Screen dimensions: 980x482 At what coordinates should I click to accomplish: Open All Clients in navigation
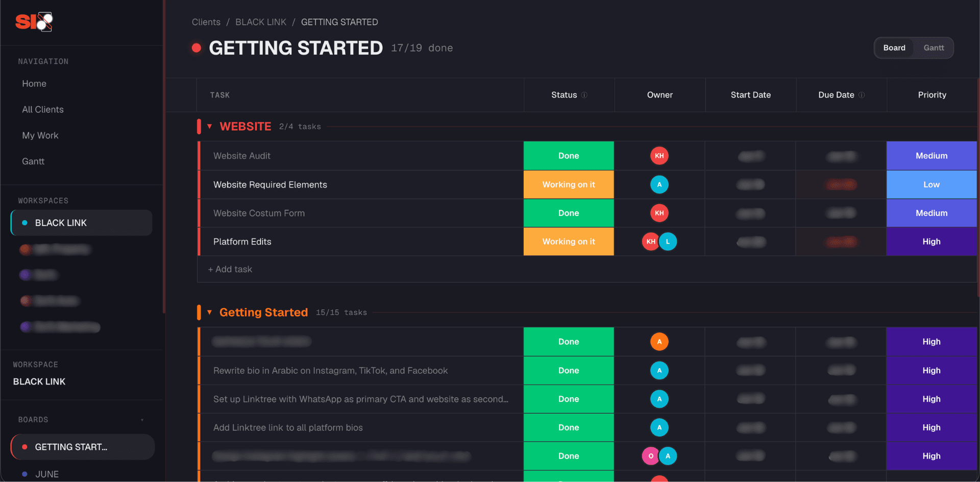[x=43, y=110]
